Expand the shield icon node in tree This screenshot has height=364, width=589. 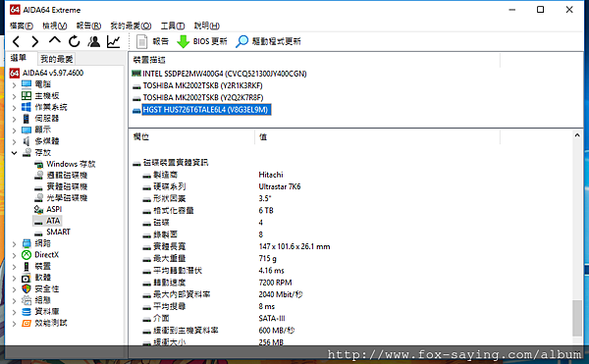click(x=14, y=289)
